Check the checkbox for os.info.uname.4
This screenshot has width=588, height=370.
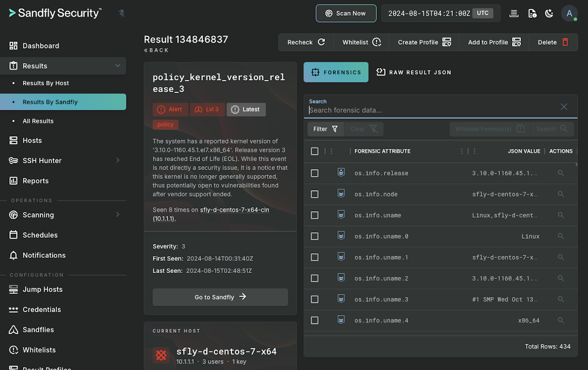315,320
